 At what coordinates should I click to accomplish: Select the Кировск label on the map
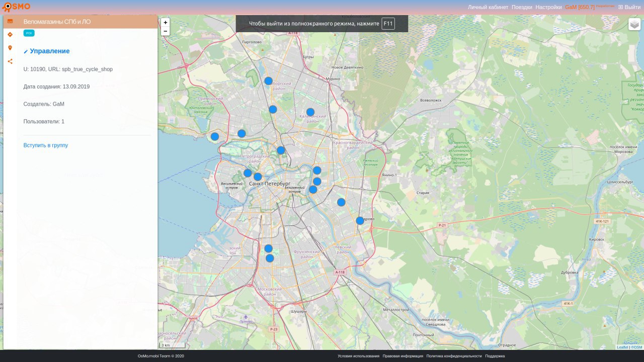pyautogui.click(x=596, y=240)
